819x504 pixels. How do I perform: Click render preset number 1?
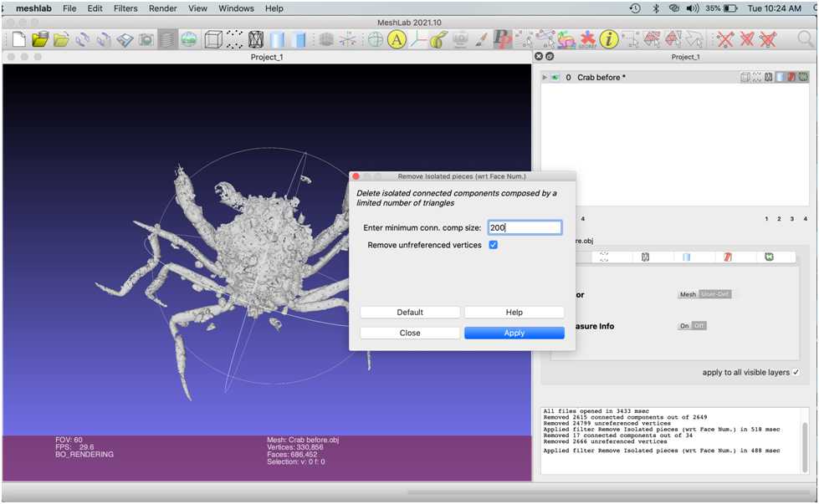click(766, 219)
